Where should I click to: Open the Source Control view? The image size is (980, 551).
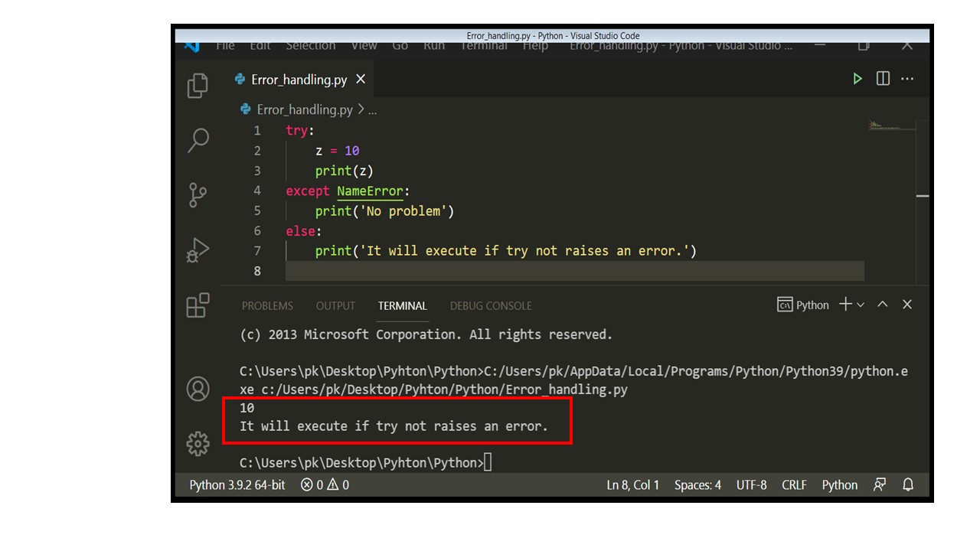coord(197,195)
